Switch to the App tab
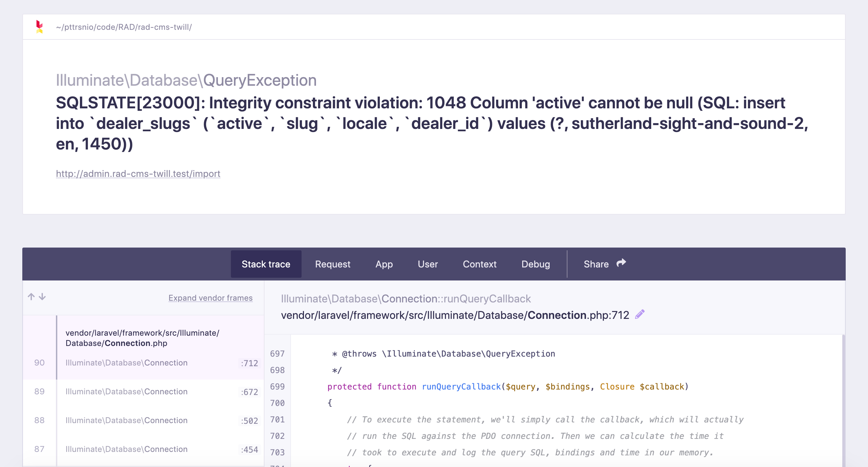This screenshot has height=467, width=868. [384, 264]
